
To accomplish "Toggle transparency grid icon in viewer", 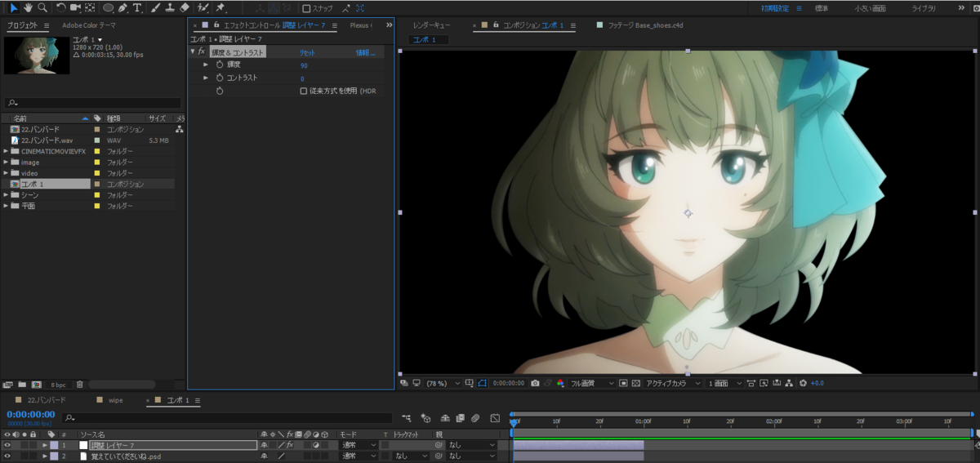I will 636,382.
